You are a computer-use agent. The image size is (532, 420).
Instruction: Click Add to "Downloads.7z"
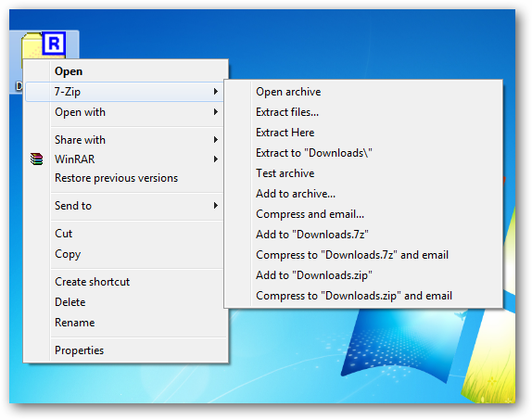click(363, 235)
